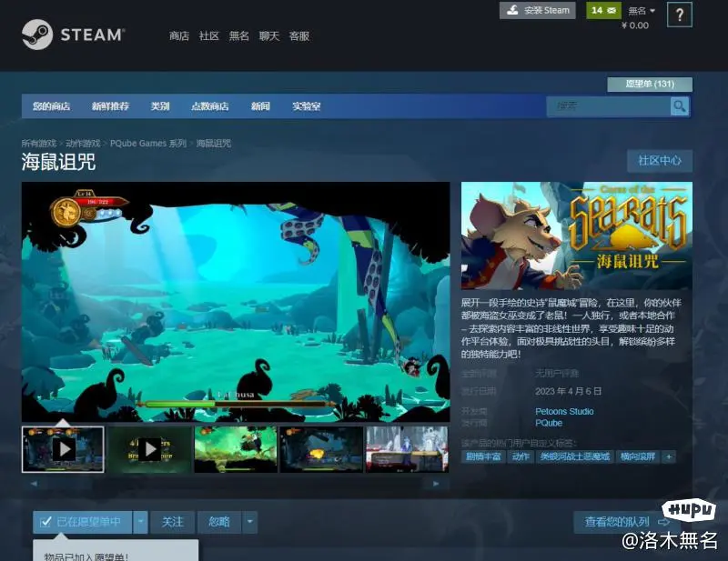Open the 聊天 menu in the header
The width and height of the screenshot is (728, 561).
tap(269, 35)
